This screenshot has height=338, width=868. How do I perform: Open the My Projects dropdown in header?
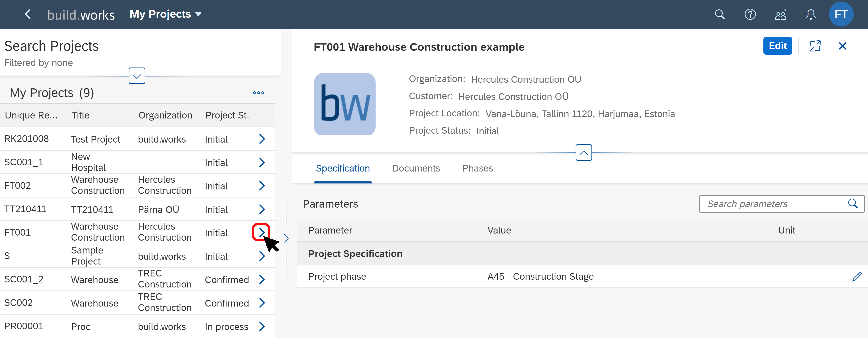coord(166,14)
